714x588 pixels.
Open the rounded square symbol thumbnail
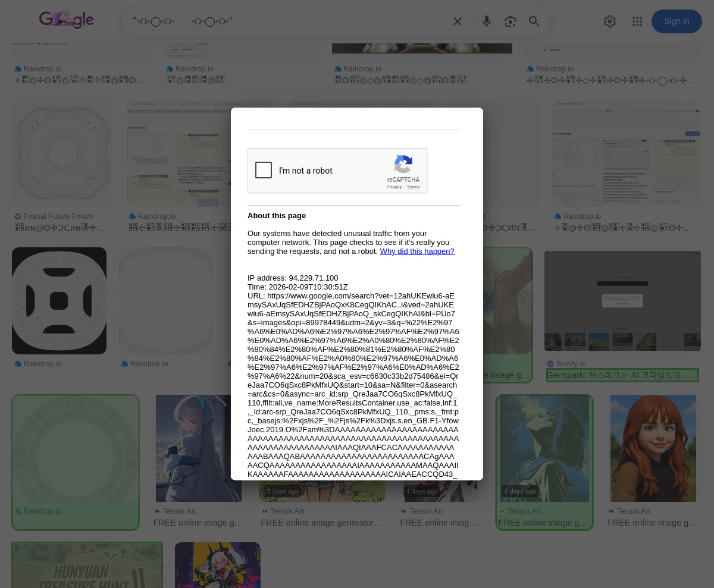[59, 300]
